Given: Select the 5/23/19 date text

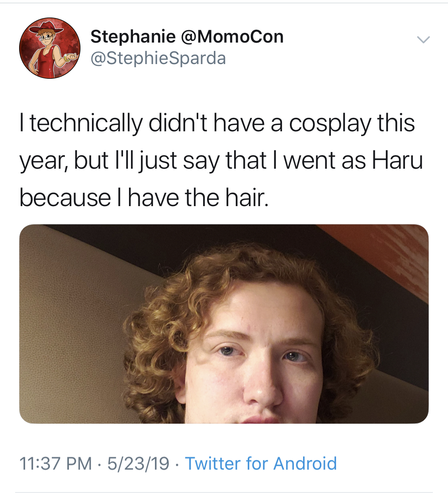Looking at the screenshot, I should (138, 464).
